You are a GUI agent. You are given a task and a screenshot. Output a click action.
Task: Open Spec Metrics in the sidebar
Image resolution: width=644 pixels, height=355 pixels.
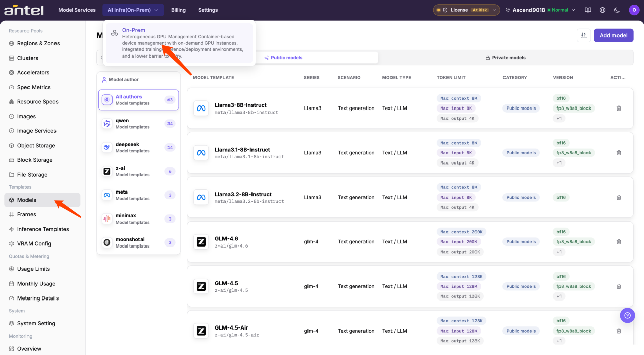pos(42,87)
